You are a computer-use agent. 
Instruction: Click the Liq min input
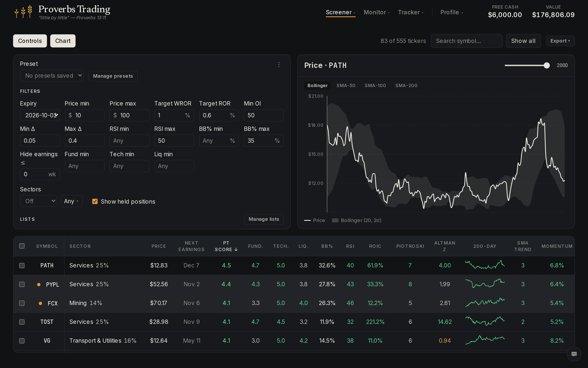point(174,166)
